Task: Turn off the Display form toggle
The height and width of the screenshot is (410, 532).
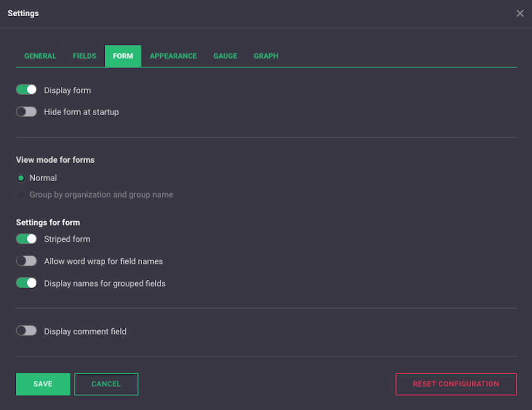Action: [27, 90]
